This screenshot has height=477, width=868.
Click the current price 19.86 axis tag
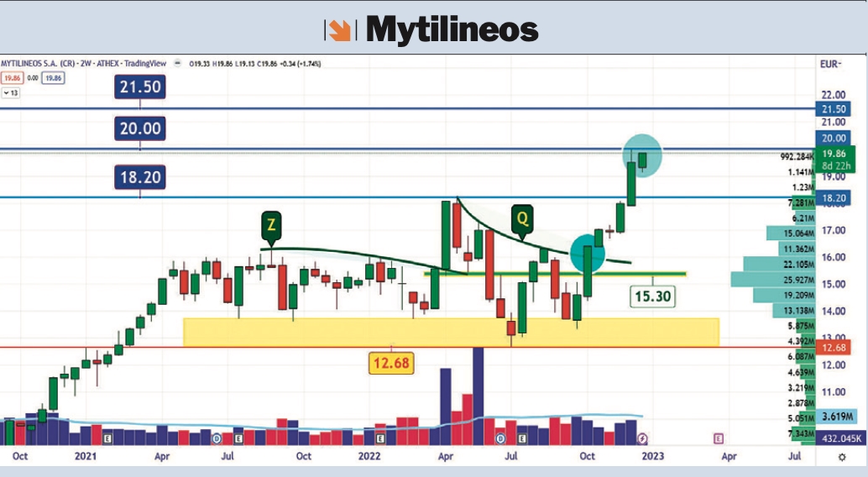coord(835,159)
